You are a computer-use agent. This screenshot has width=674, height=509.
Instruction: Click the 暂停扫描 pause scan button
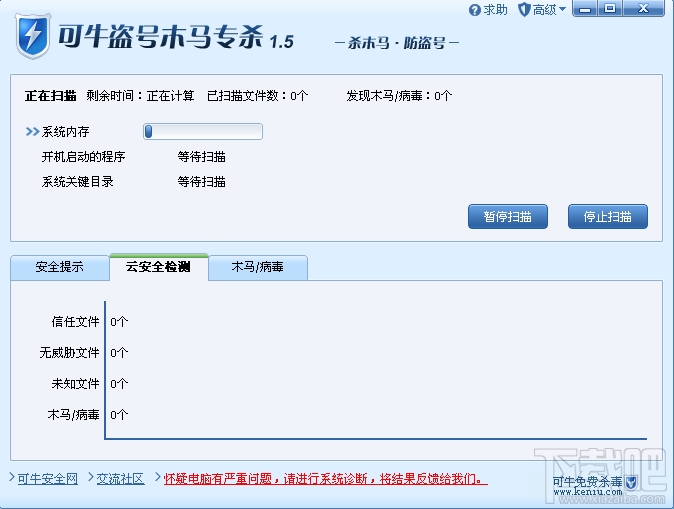point(508,217)
